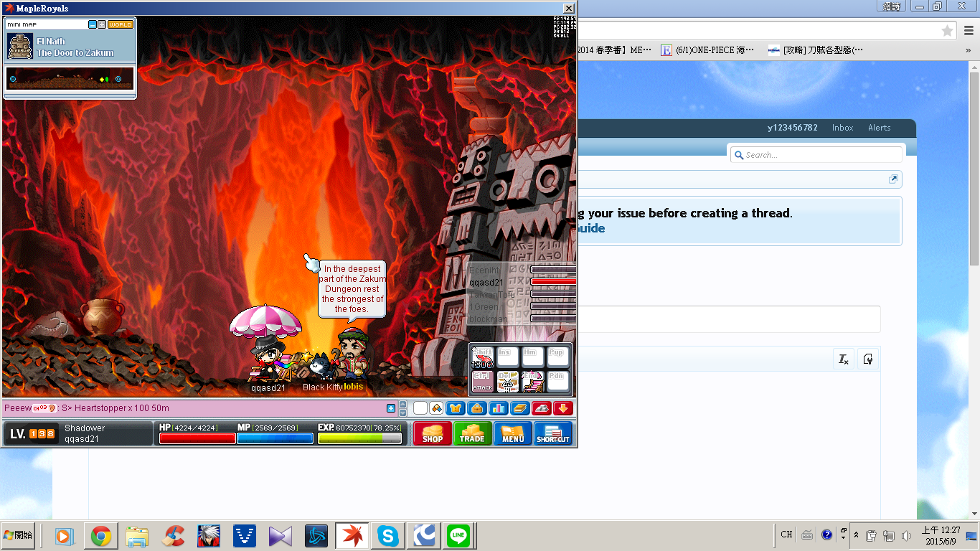
Task: Launch Chrome from the taskbar
Action: pos(100,536)
